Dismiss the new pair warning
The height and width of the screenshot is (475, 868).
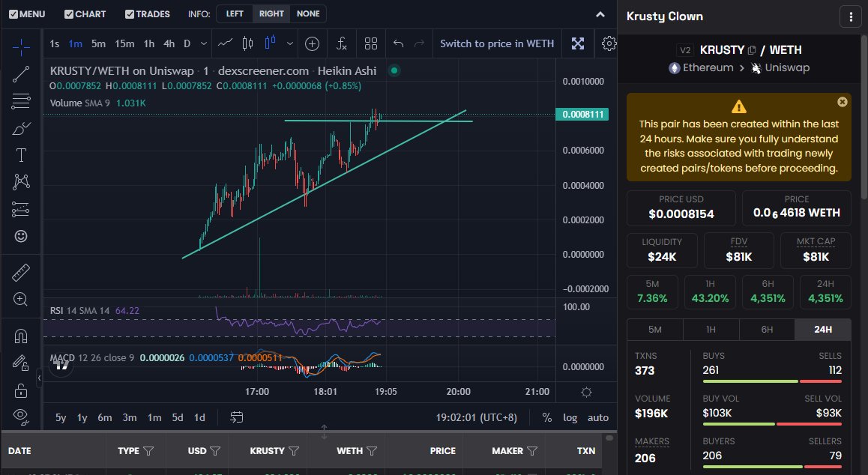click(842, 102)
